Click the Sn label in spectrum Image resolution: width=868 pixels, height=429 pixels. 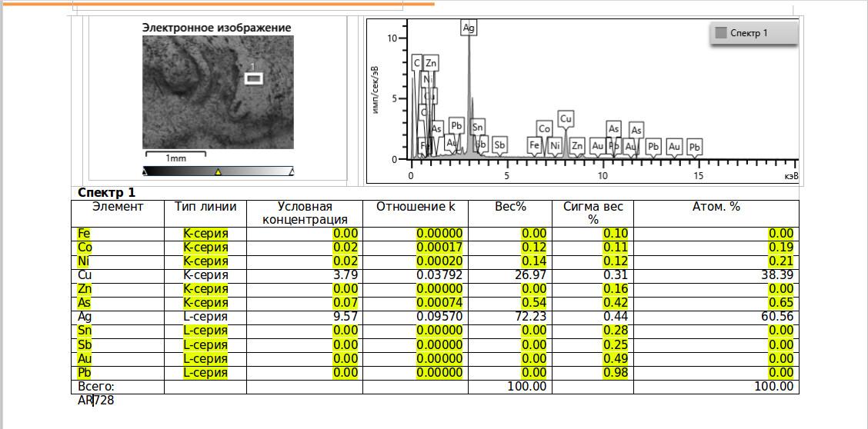tap(479, 127)
